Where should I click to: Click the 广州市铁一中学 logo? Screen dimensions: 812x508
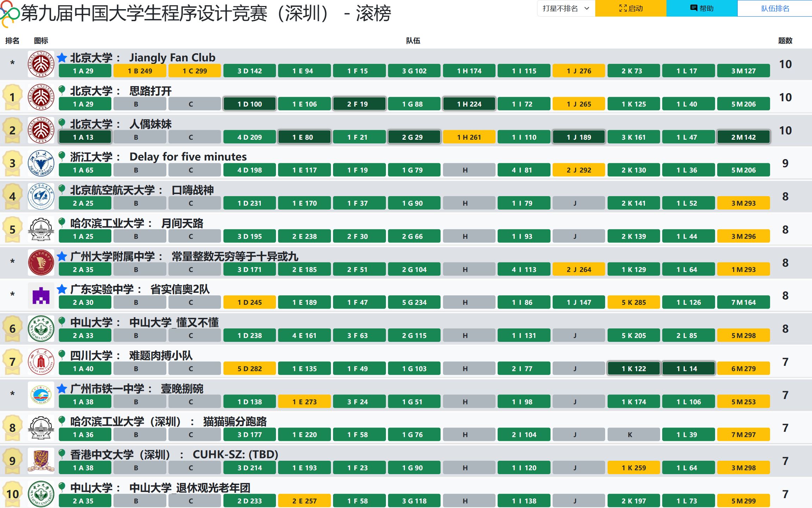click(x=41, y=395)
